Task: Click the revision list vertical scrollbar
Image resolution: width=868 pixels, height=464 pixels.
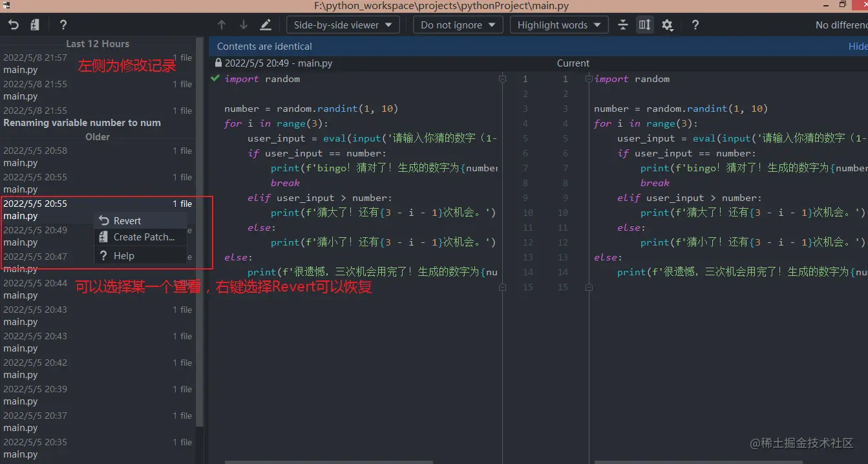Action: click(200, 233)
